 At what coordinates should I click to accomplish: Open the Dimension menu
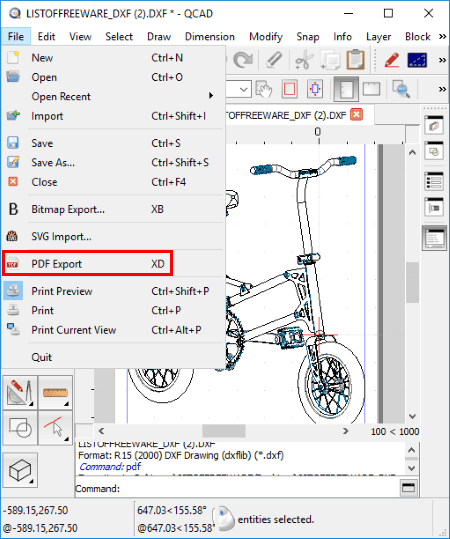(x=210, y=36)
